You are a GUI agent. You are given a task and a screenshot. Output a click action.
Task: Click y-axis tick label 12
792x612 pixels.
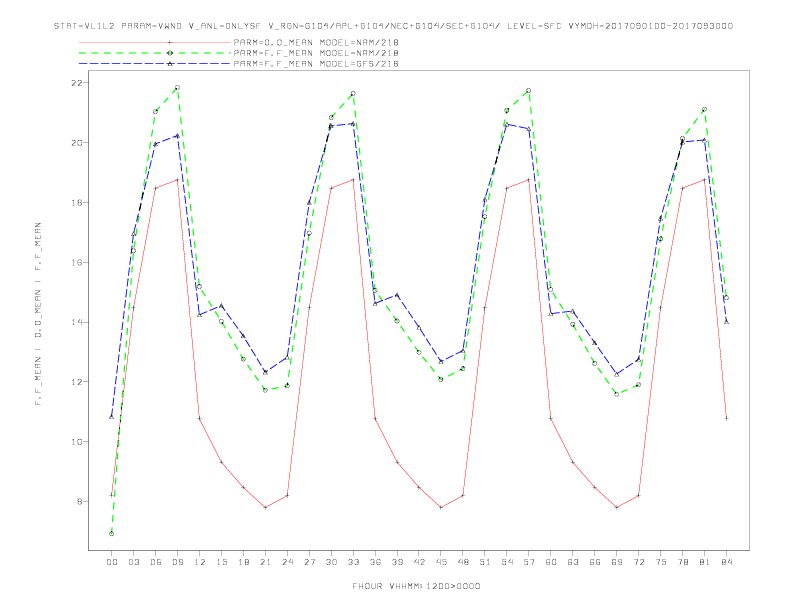point(77,382)
